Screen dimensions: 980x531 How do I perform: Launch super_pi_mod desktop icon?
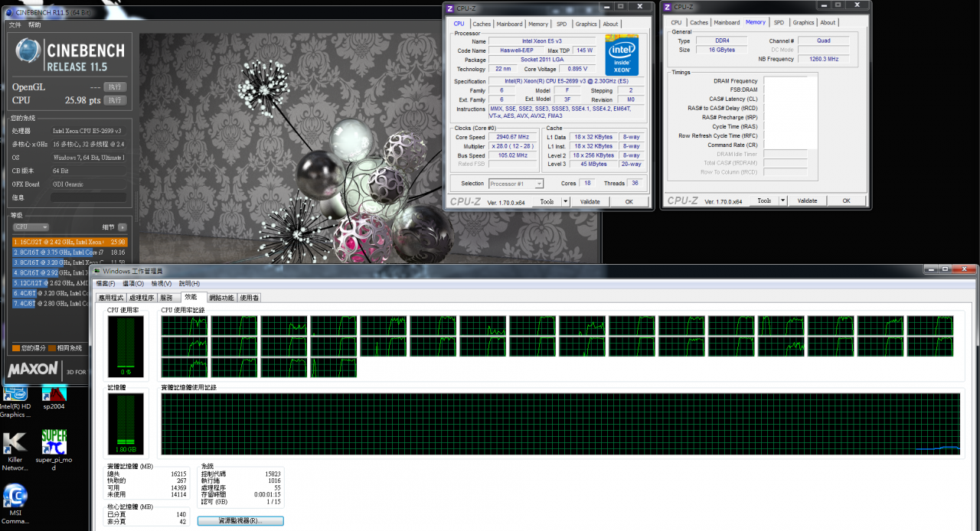point(54,451)
